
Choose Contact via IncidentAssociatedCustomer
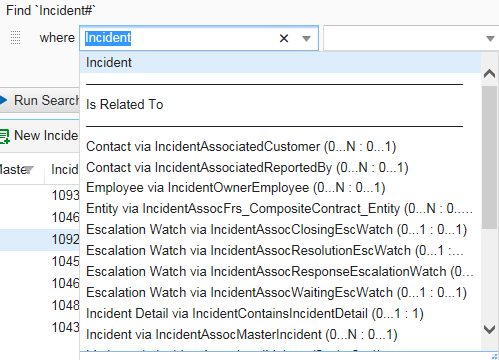[241, 146]
